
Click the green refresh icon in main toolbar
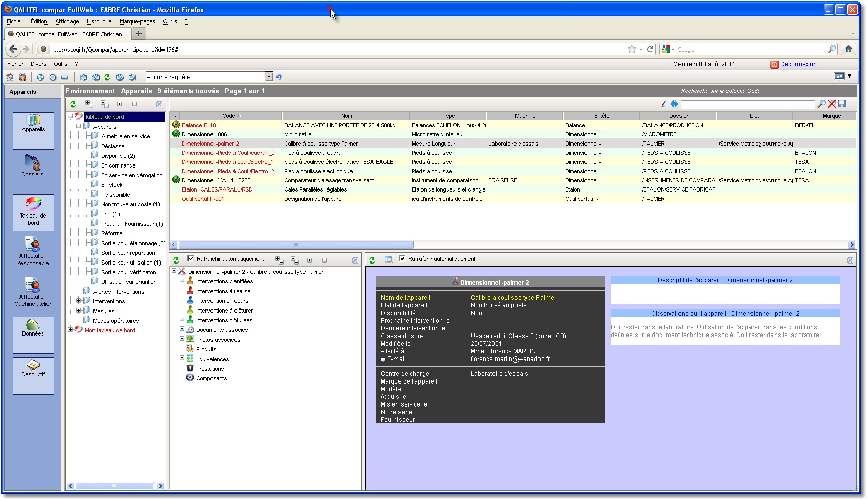pos(107,77)
